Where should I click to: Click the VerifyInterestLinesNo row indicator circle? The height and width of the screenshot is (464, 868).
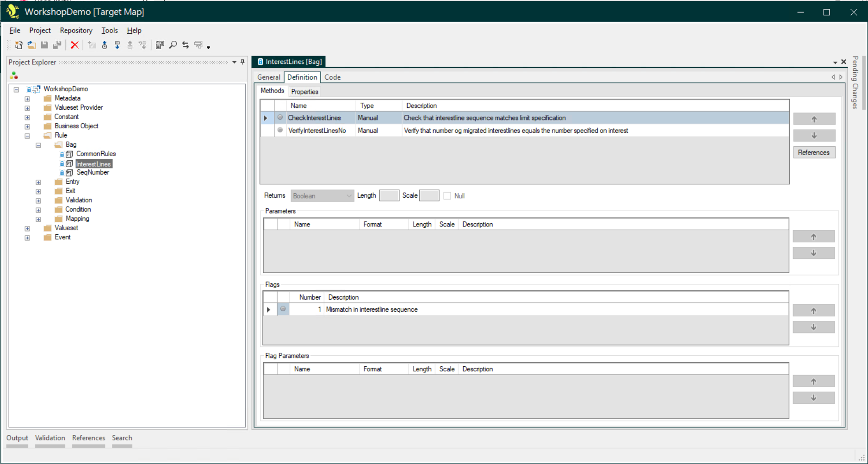280,130
